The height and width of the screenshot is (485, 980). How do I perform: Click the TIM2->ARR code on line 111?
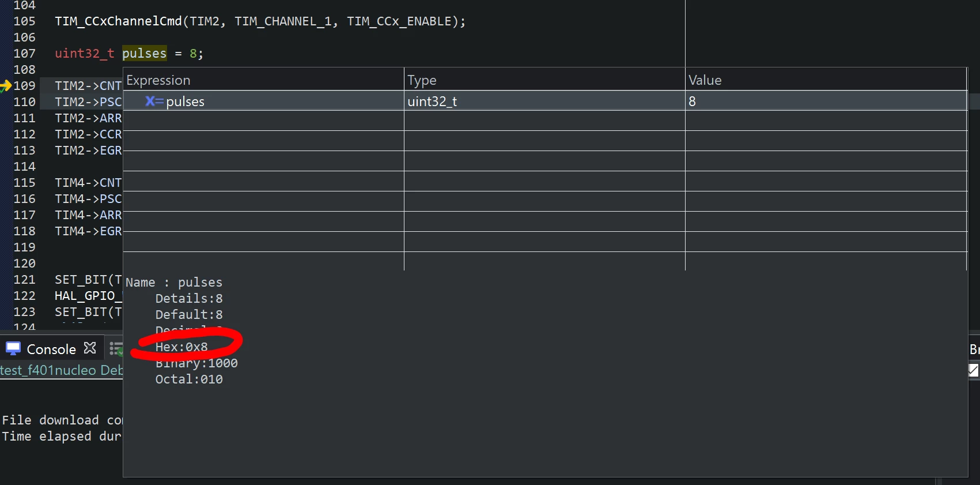[88, 118]
